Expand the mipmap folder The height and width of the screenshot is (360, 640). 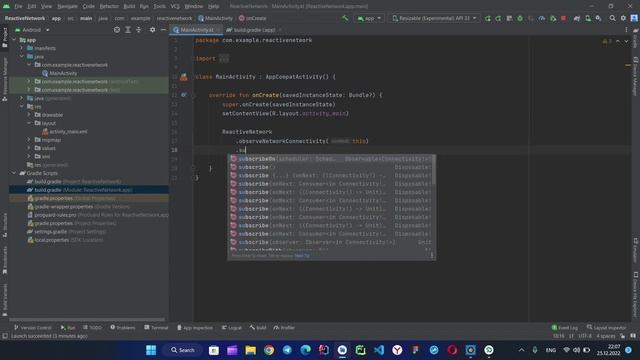tap(29, 140)
